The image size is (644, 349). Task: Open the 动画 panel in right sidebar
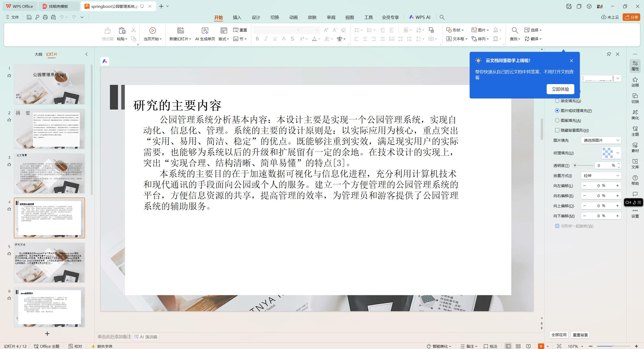635,82
